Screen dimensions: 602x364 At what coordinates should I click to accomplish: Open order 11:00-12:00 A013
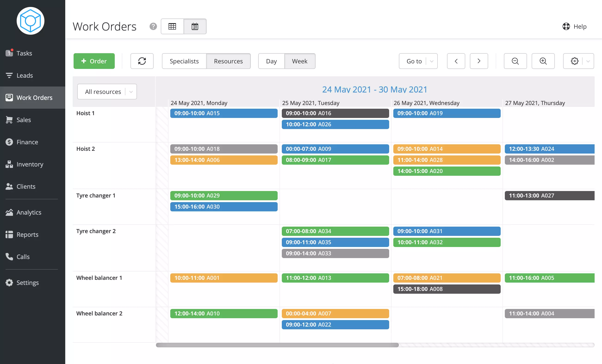point(335,278)
